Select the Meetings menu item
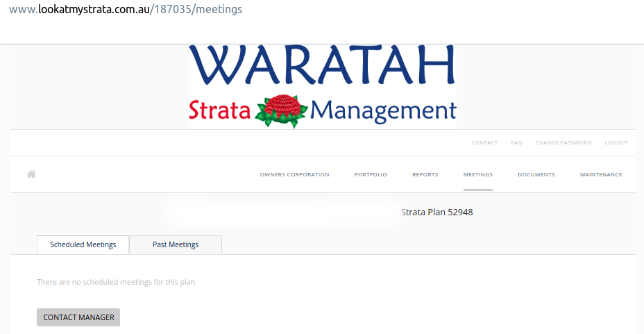The width and height of the screenshot is (644, 334). [477, 174]
